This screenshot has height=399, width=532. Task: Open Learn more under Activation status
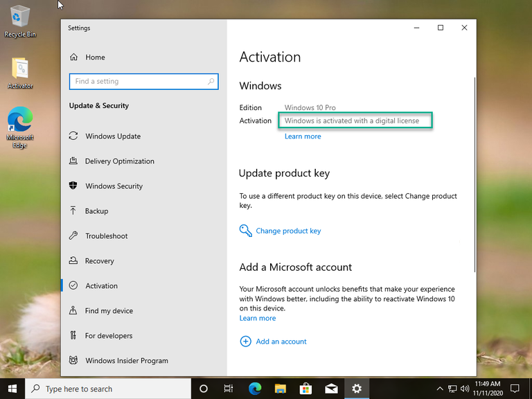303,136
